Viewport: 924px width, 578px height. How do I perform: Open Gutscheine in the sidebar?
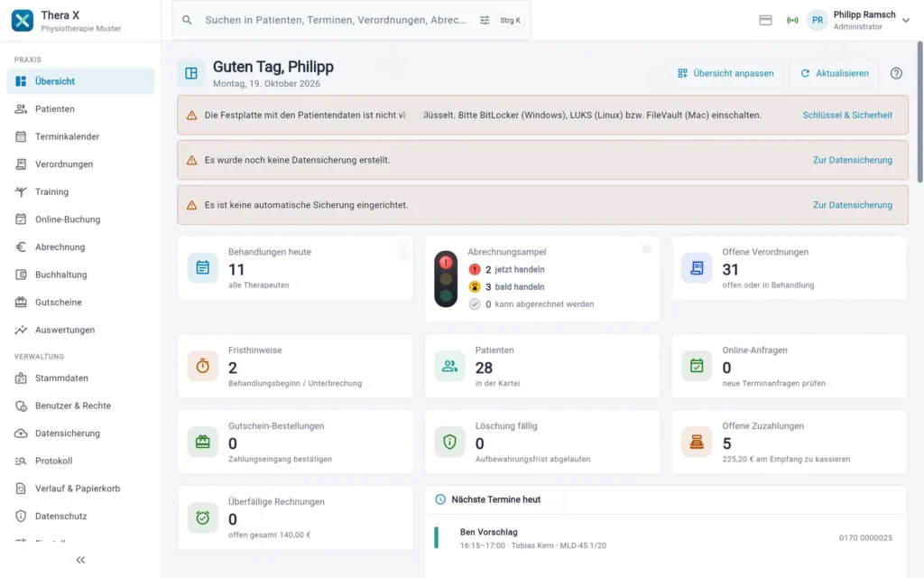coord(80,303)
